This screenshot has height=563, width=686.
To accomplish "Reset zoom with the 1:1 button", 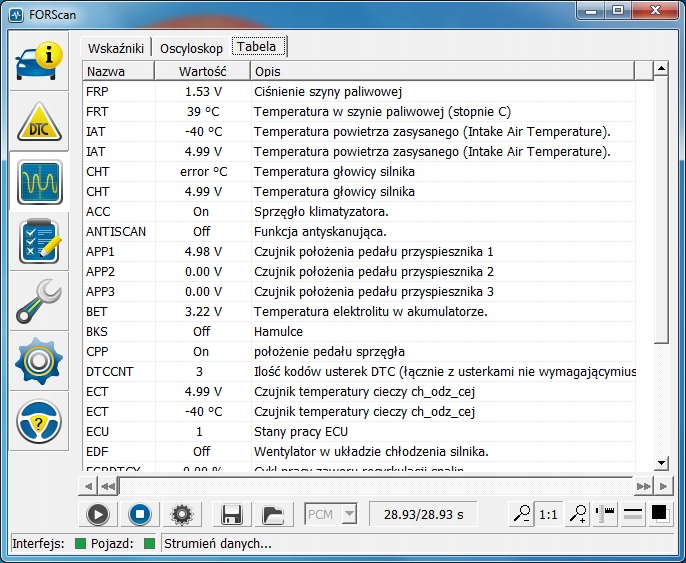I will [549, 515].
